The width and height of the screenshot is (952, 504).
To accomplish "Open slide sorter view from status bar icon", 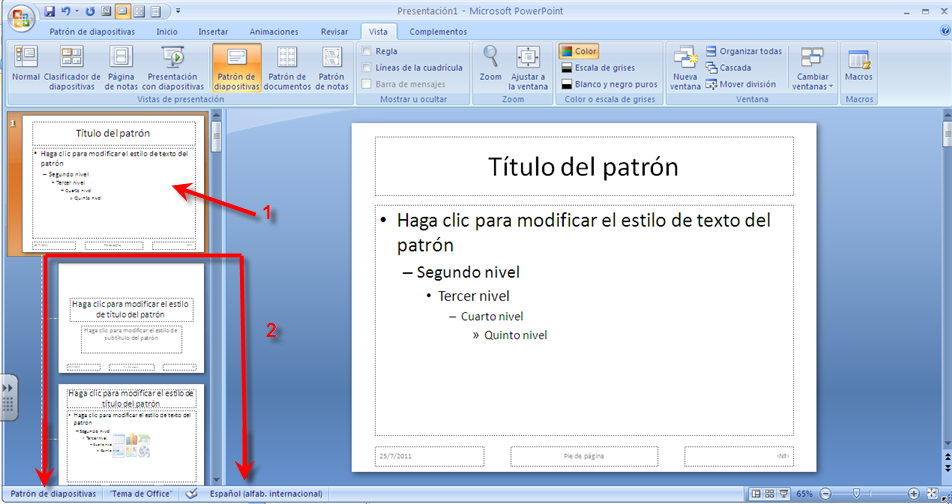I will 770,494.
